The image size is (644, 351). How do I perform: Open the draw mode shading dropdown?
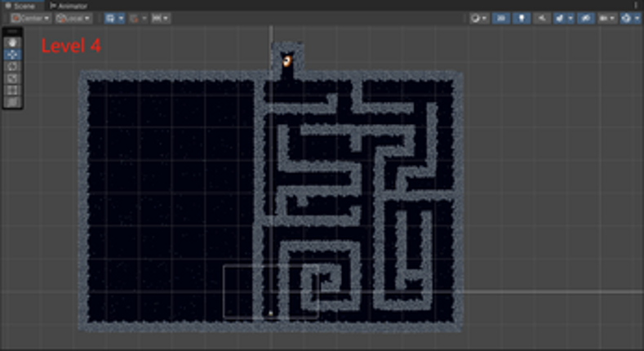coord(479,19)
